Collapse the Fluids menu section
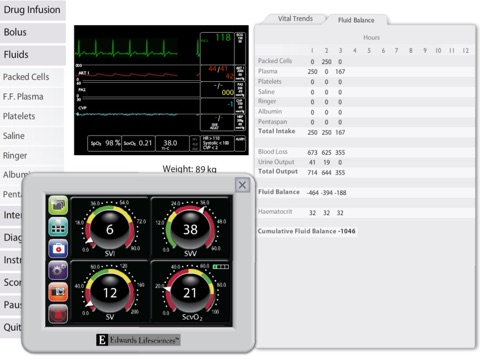480x360 pixels. click(33, 55)
